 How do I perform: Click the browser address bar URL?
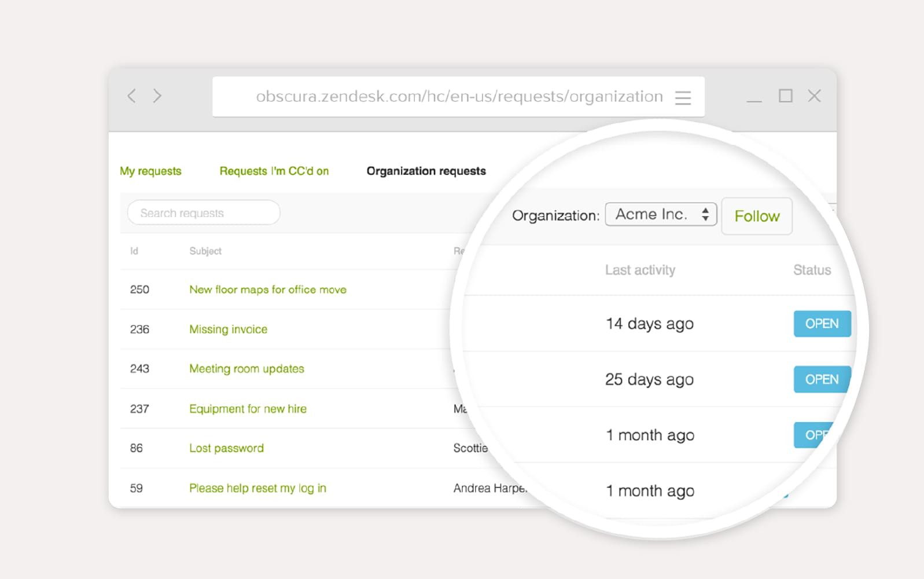[459, 97]
